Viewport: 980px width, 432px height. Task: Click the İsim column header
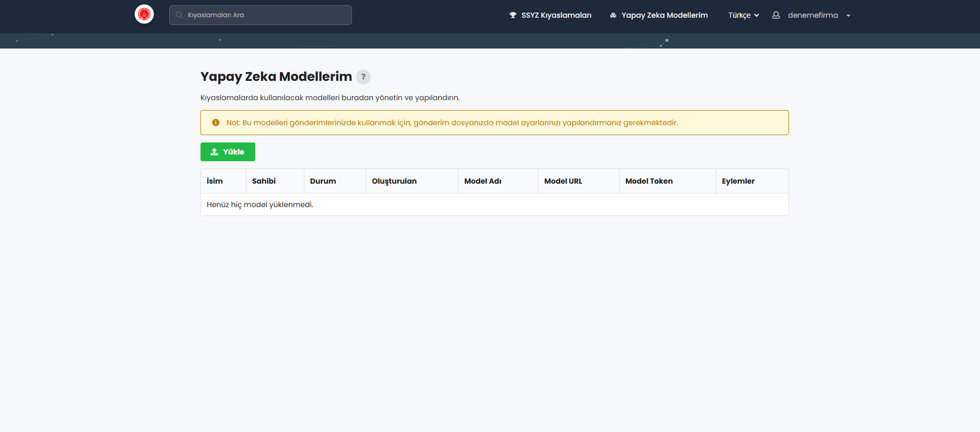click(215, 181)
